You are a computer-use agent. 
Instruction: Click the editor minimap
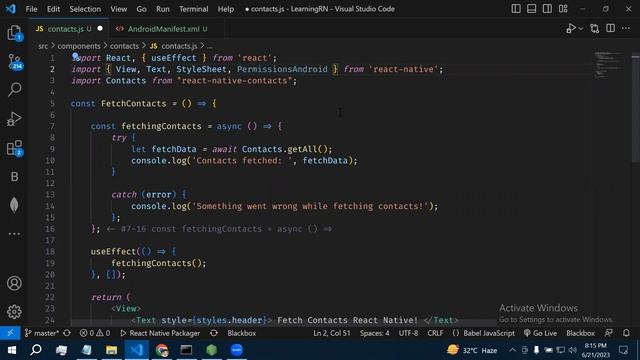[608, 64]
